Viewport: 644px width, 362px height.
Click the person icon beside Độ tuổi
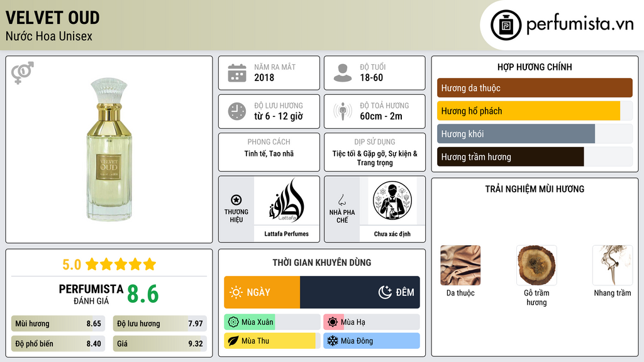coord(343,73)
